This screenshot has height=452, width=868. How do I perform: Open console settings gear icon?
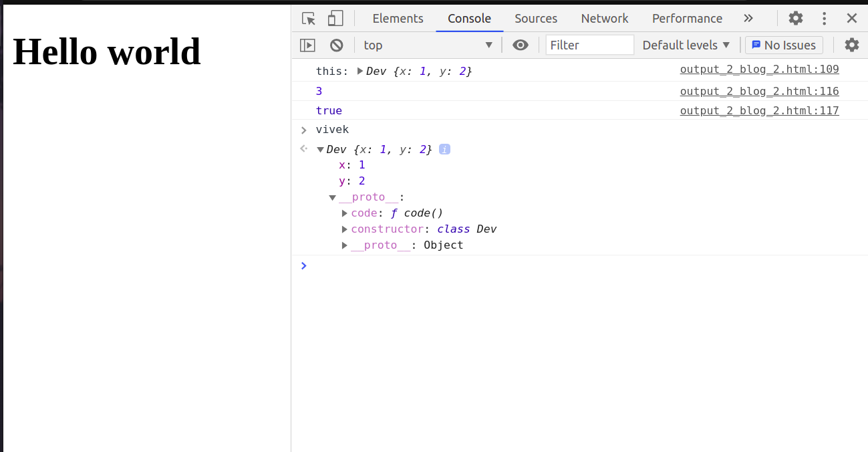851,45
